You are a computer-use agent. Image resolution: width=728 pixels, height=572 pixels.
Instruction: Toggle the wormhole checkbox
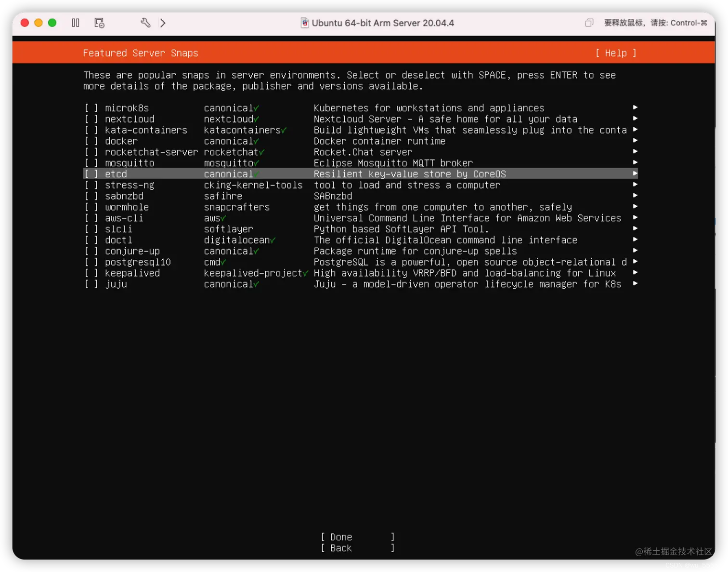(x=91, y=207)
